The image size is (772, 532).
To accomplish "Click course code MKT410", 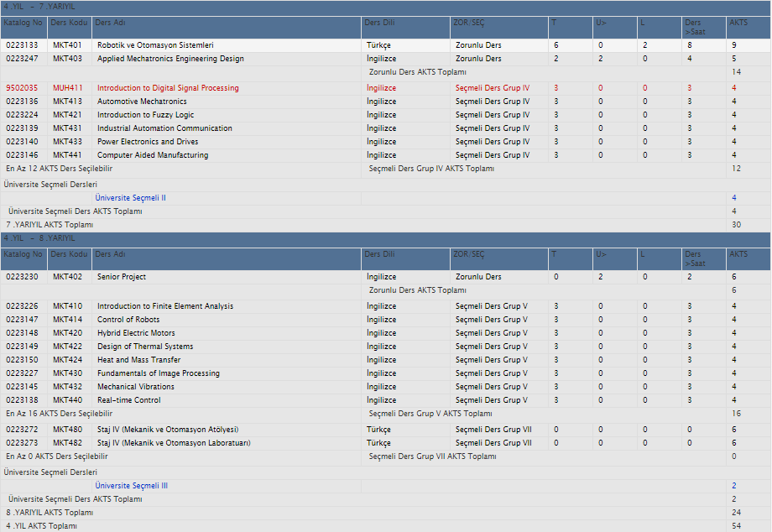I will tap(67, 306).
